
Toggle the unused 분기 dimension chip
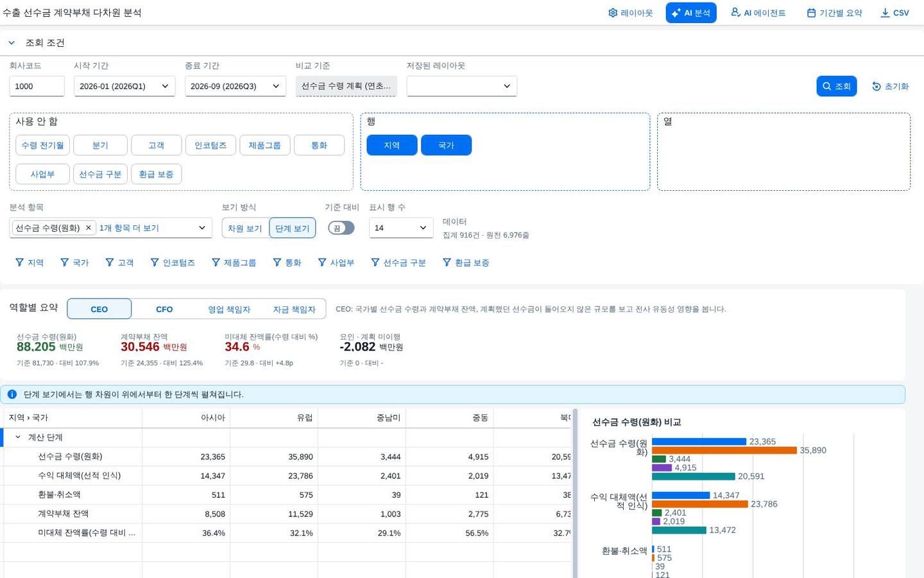point(100,145)
